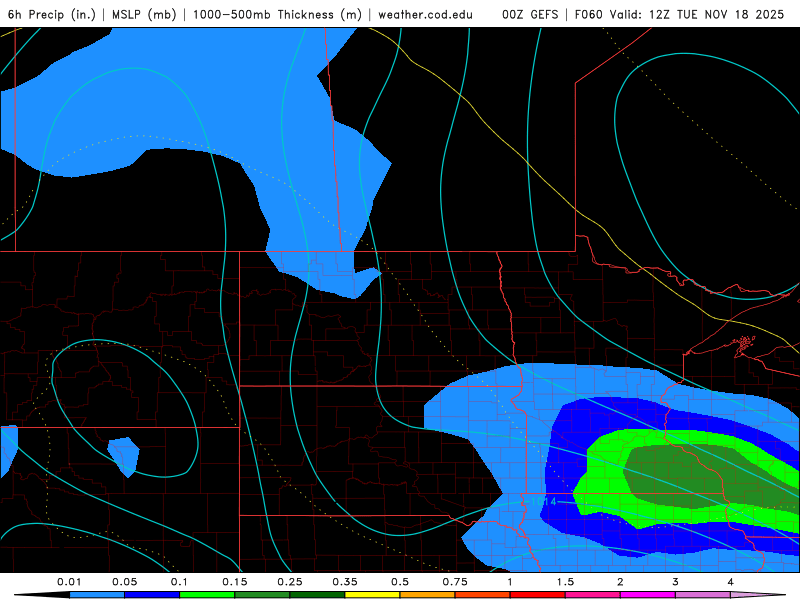The width and height of the screenshot is (800, 600).
Task: Click the '0.05' legend value label
Action: tap(124, 582)
